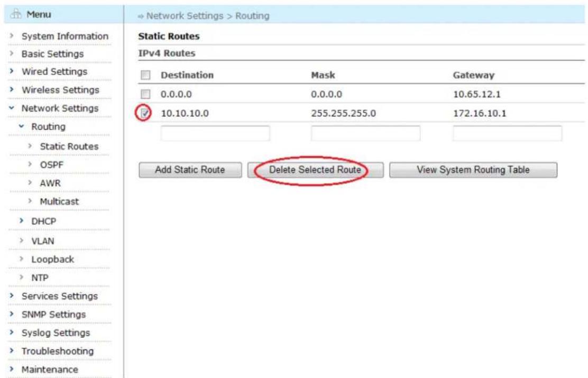Click View System Routing Table button
The width and height of the screenshot is (588, 378).
tap(473, 170)
